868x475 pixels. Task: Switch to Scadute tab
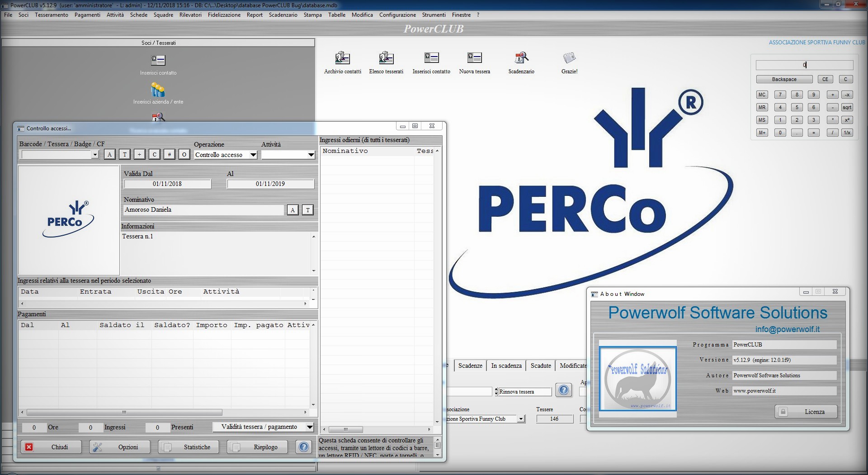541,366
